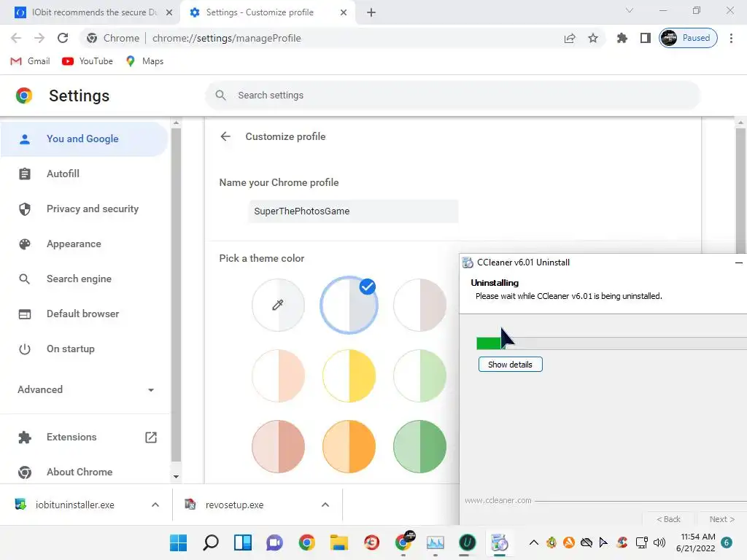The height and width of the screenshot is (560, 747).
Task: Click the Chrome logo in Settings header
Action: 24,96
